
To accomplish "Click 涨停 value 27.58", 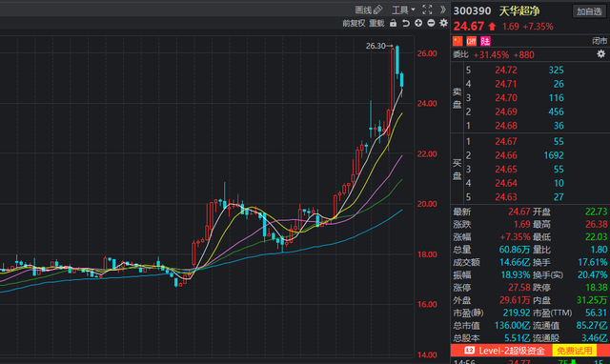I will click(x=518, y=288).
